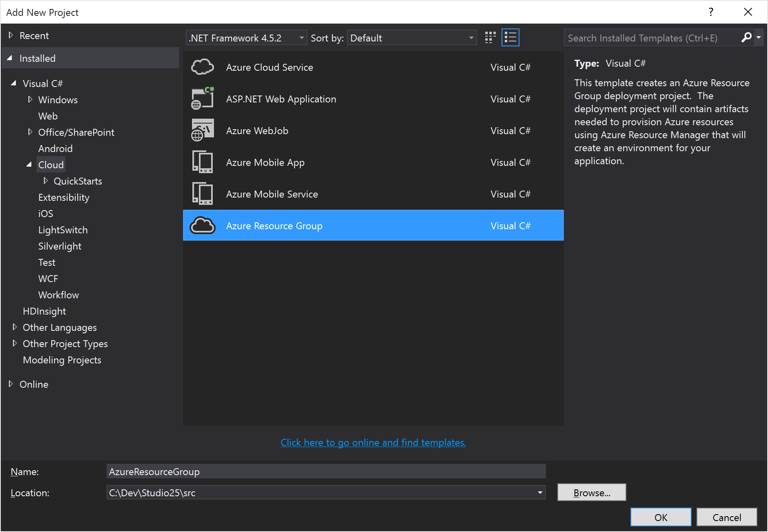Click the Azure Mobile Service device icon
Image resolution: width=768 pixels, height=532 pixels.
203,194
